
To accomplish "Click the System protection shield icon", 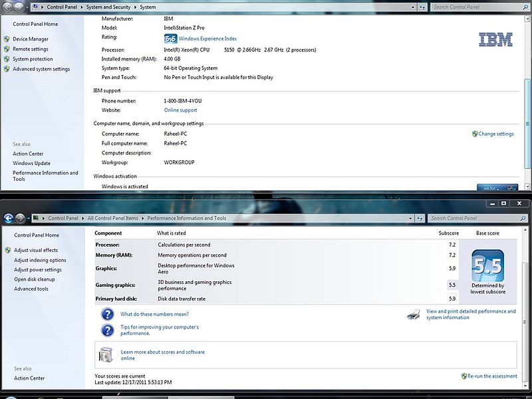I will pyautogui.click(x=7, y=59).
